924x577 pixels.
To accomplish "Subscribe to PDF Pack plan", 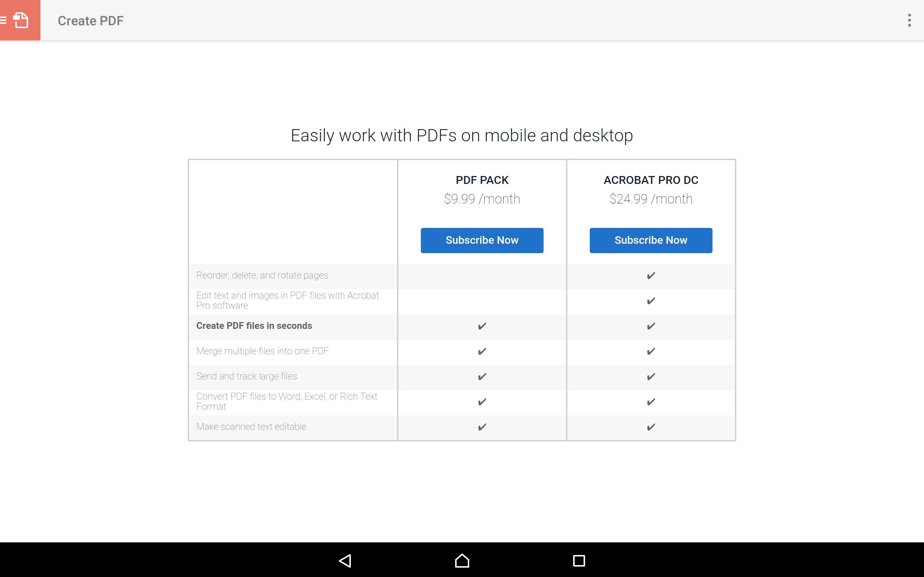I will click(x=482, y=240).
